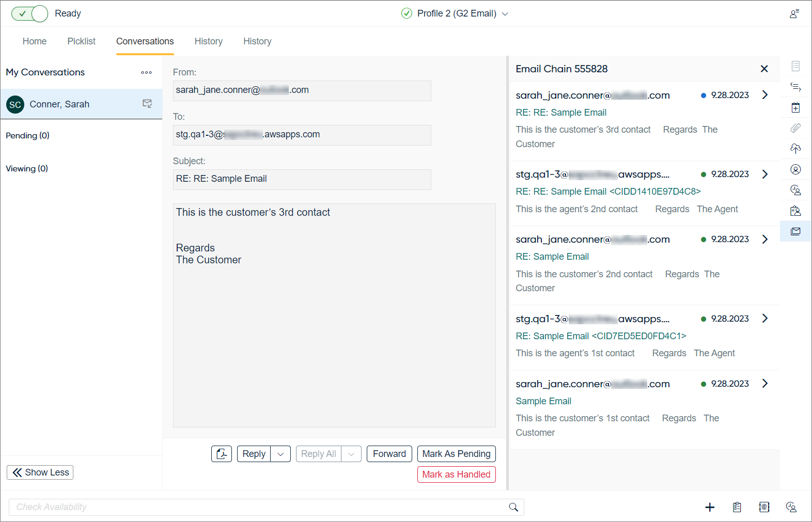Image resolution: width=812 pixels, height=522 pixels.
Task: Toggle the Ready status switch
Action: pyautogui.click(x=29, y=13)
